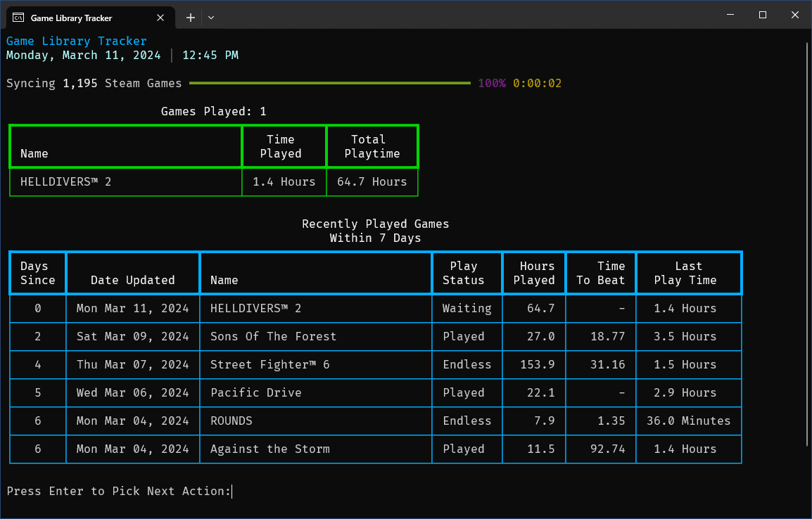812x519 pixels.
Task: Click the Total Playtime column header
Action: pos(372,146)
